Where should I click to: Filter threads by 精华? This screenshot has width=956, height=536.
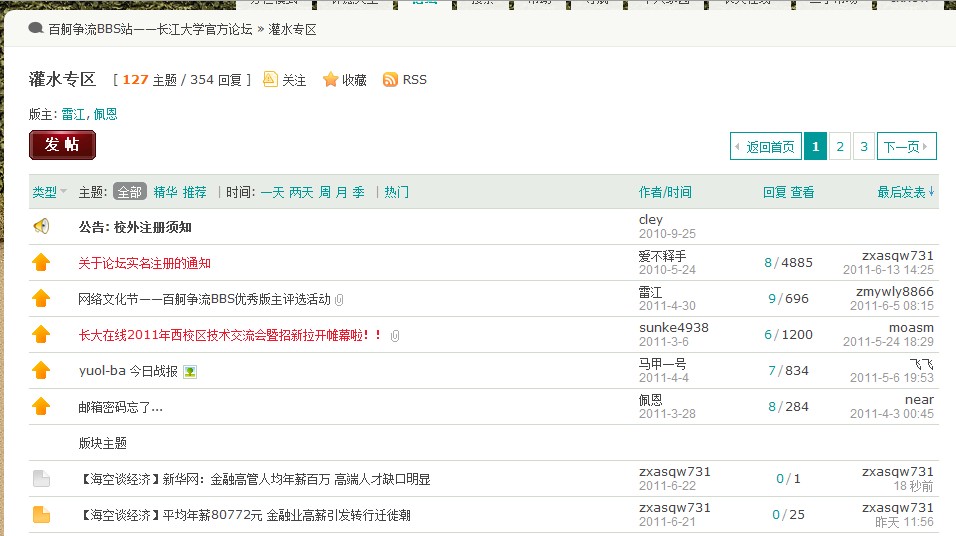click(165, 192)
